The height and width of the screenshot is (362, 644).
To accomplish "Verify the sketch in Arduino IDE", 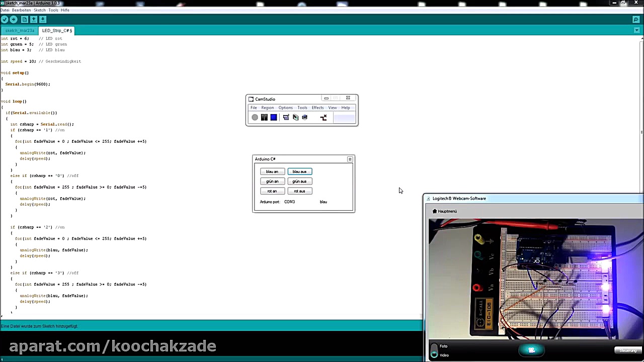I will click(5, 19).
